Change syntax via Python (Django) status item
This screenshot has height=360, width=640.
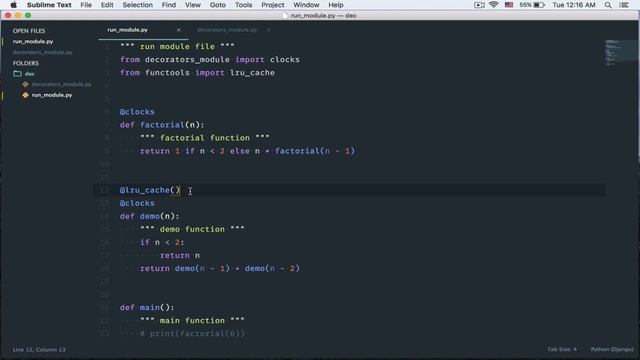pos(612,349)
